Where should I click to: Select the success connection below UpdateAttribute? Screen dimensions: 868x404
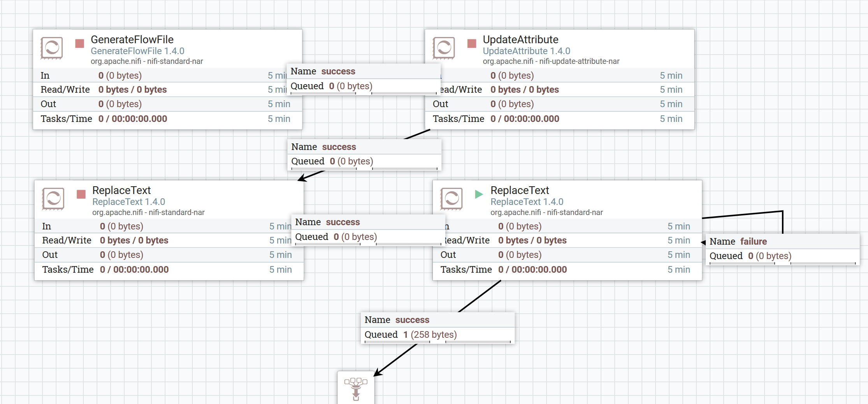click(364, 154)
